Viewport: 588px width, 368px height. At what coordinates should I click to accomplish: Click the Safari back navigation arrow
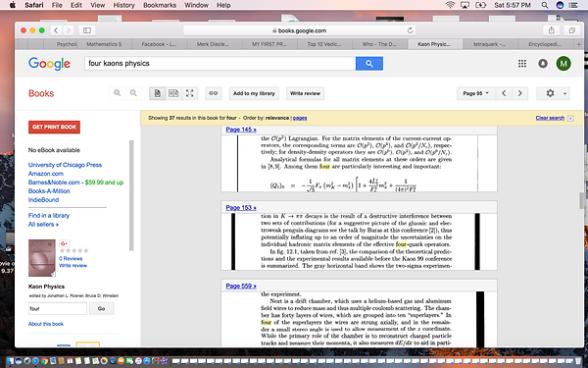(56, 30)
